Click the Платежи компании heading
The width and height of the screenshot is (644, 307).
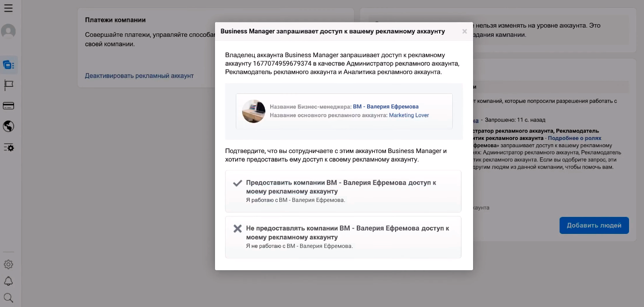[115, 20]
